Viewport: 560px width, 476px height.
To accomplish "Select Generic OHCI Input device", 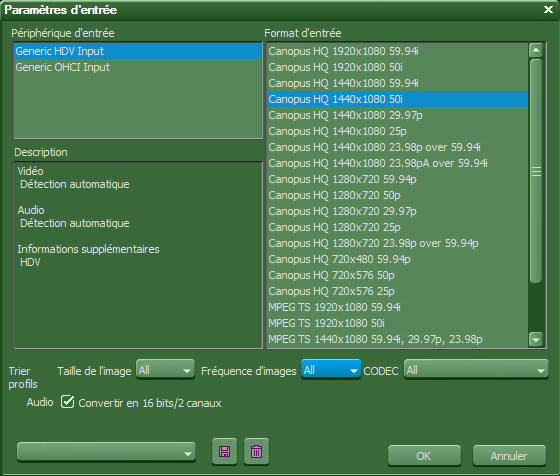I will point(137,67).
